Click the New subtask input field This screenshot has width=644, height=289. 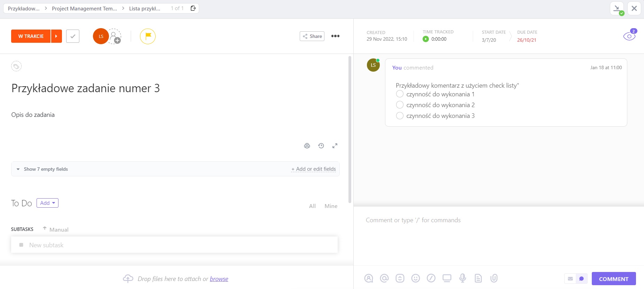pos(174,245)
